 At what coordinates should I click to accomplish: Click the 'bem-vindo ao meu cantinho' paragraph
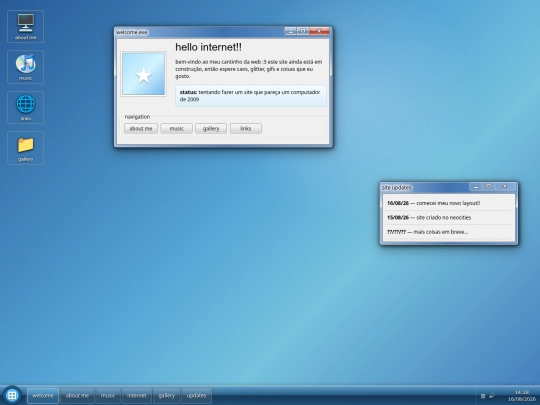[249, 69]
